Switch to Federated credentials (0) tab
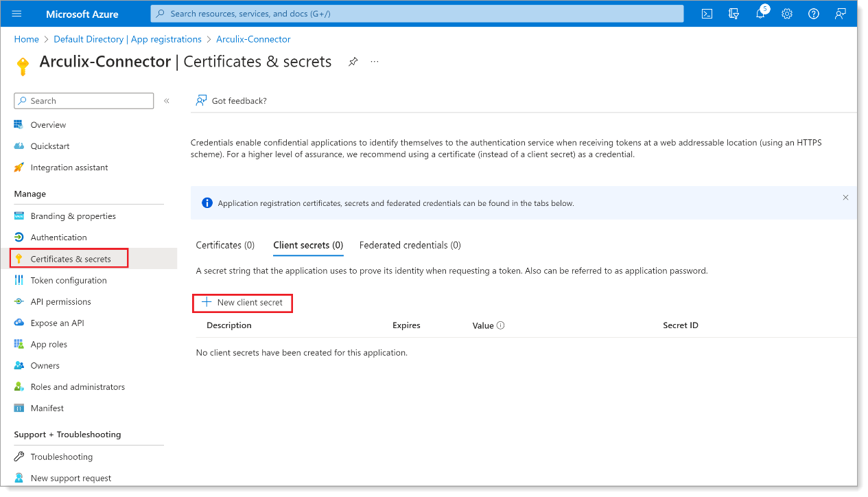Screen dimensions: 868x497 pyautogui.click(x=410, y=245)
